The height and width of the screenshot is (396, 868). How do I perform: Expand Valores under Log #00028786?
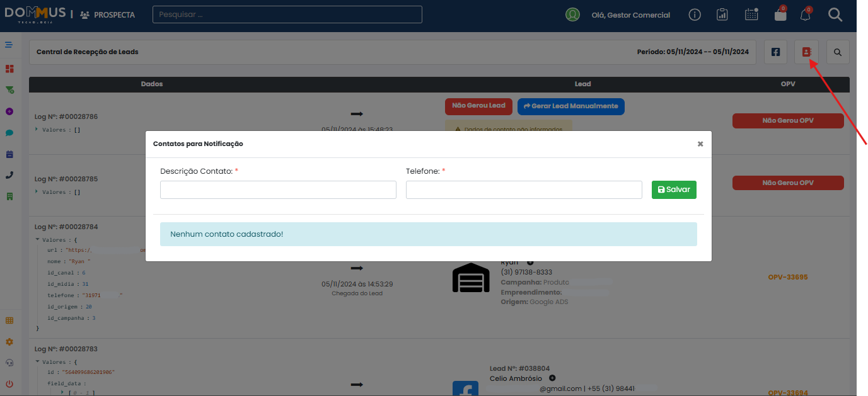tap(36, 130)
